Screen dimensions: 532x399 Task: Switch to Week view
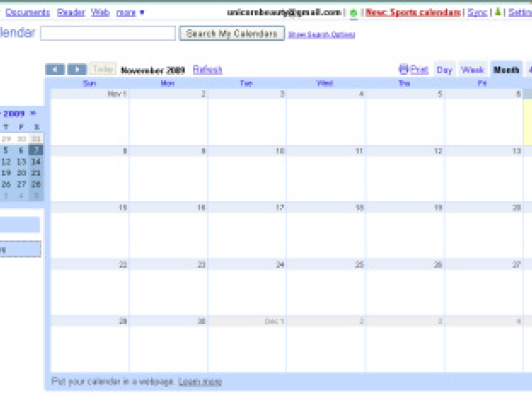[473, 69]
